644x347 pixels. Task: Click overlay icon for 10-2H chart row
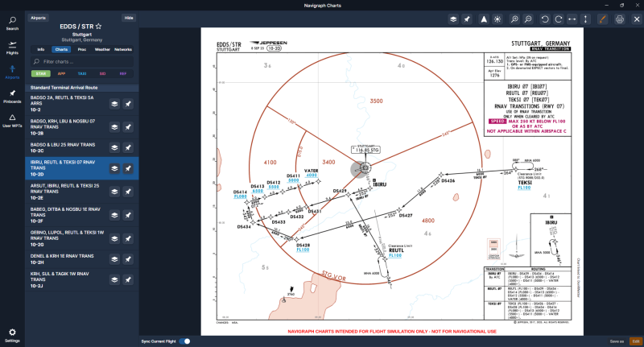pyautogui.click(x=114, y=259)
